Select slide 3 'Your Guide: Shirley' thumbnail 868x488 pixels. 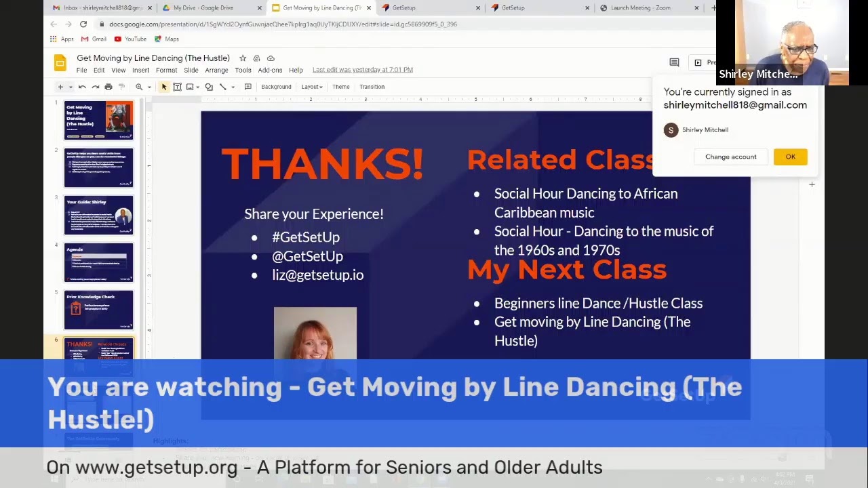coord(99,215)
